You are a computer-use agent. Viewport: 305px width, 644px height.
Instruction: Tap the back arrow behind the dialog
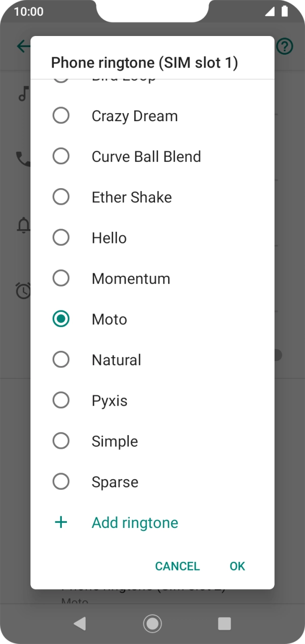point(23,47)
